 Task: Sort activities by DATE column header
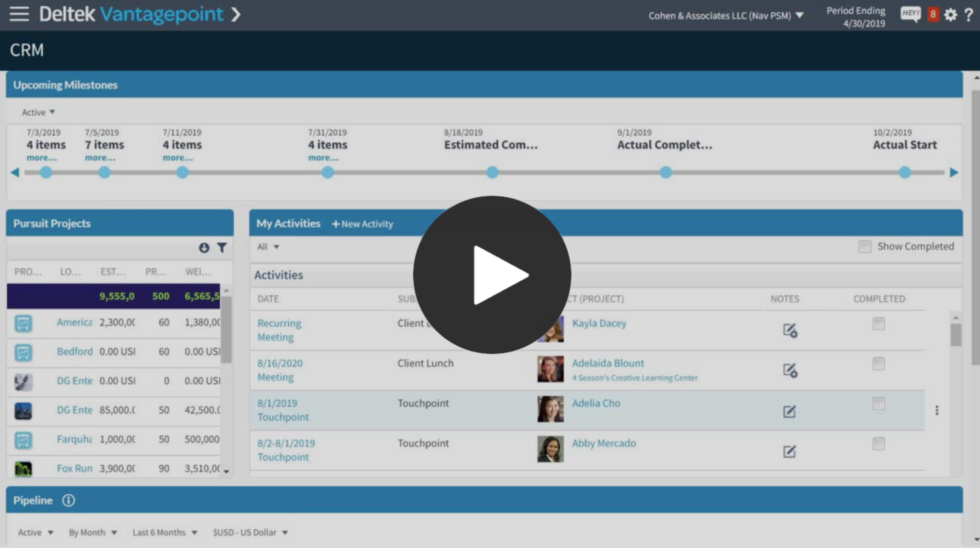[268, 299]
